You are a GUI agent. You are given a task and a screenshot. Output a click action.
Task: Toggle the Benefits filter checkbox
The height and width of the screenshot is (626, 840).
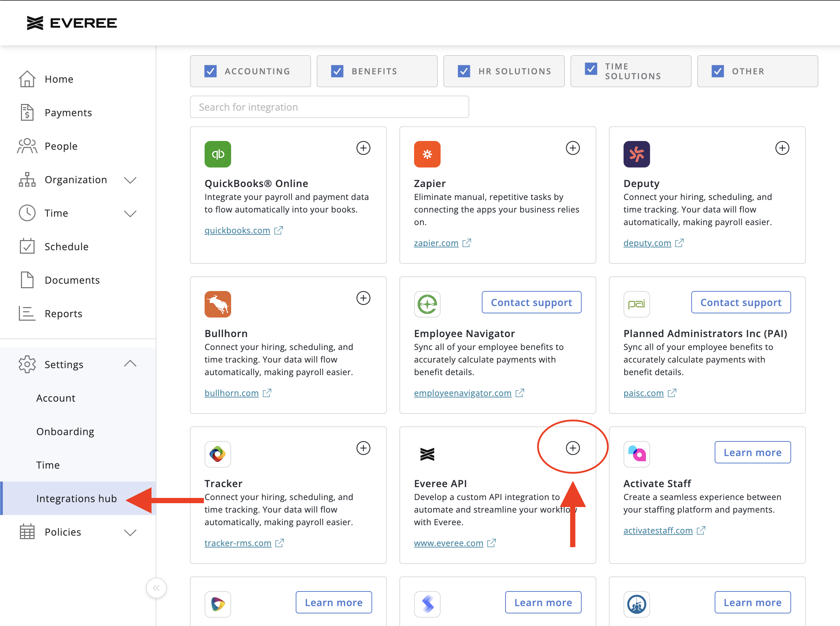click(337, 71)
